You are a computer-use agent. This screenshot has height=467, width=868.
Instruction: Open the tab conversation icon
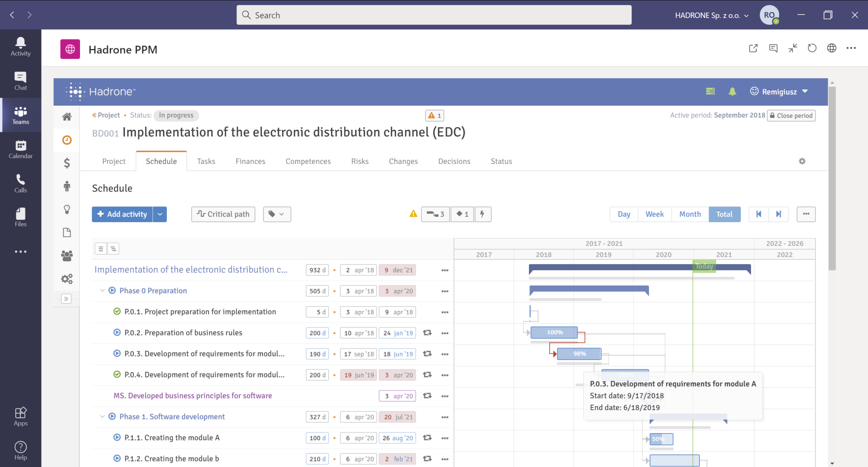pos(773,48)
